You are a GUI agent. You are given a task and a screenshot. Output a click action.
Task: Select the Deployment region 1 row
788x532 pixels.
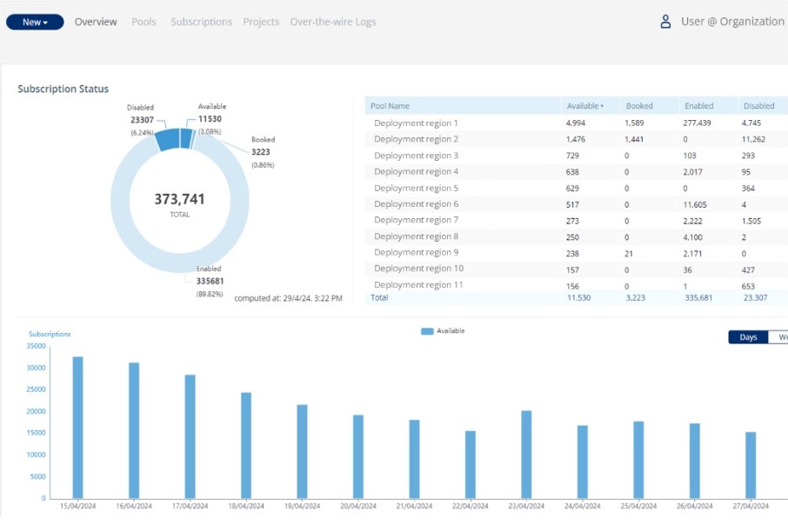tap(576, 123)
